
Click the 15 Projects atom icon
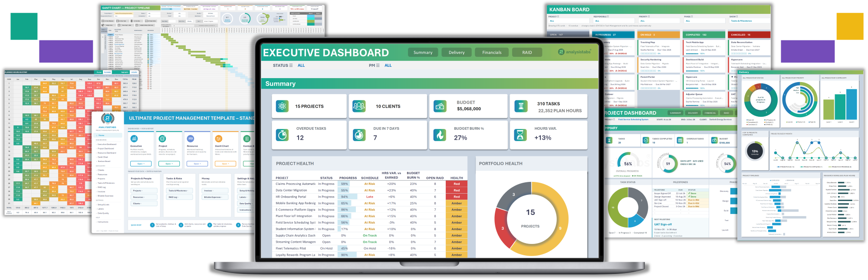[283, 106]
